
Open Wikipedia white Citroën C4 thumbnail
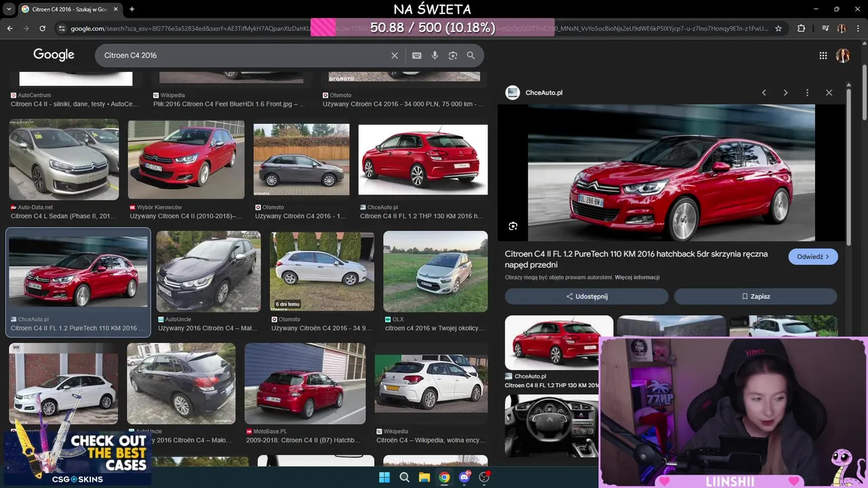(x=431, y=384)
